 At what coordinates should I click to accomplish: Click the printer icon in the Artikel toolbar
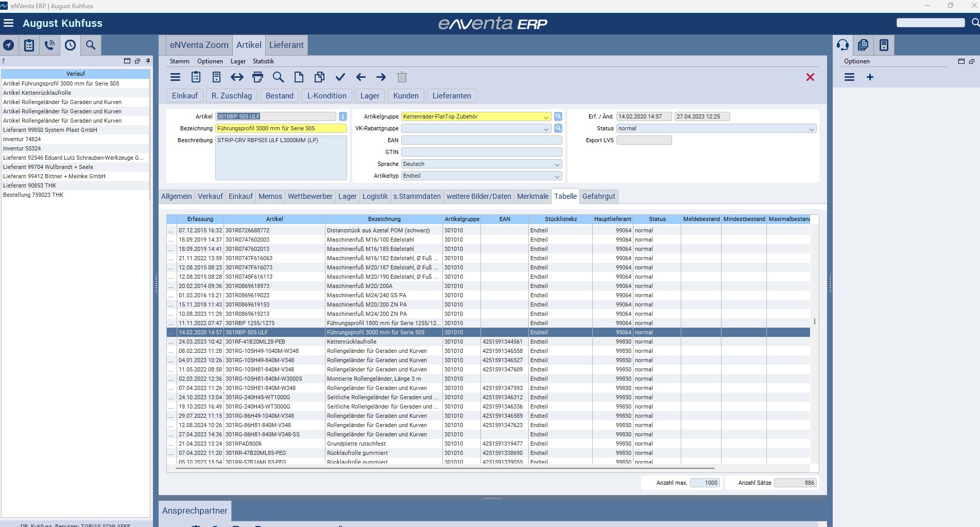(x=257, y=77)
